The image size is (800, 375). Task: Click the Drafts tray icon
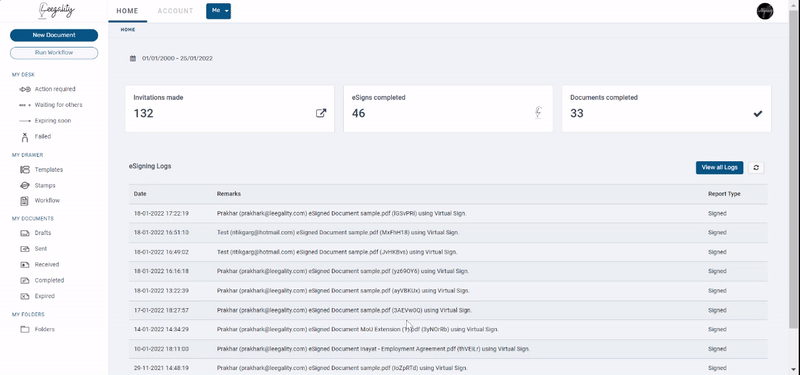25,233
